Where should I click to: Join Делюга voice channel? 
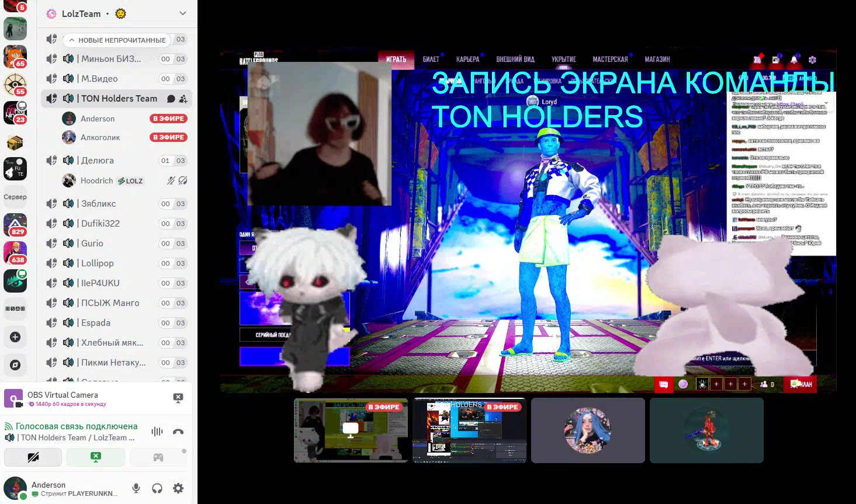click(116, 161)
